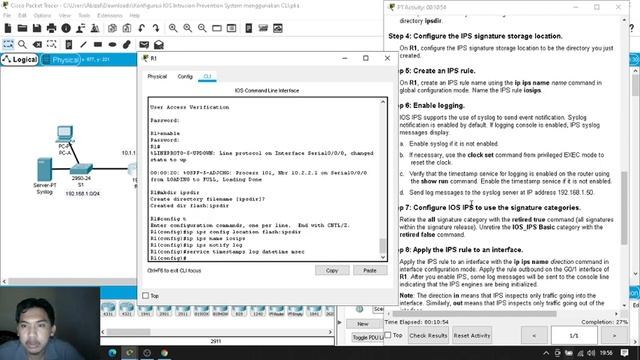640x360 pixels.
Task: Undo last action with Undo arrow
Action: tap(141, 28)
